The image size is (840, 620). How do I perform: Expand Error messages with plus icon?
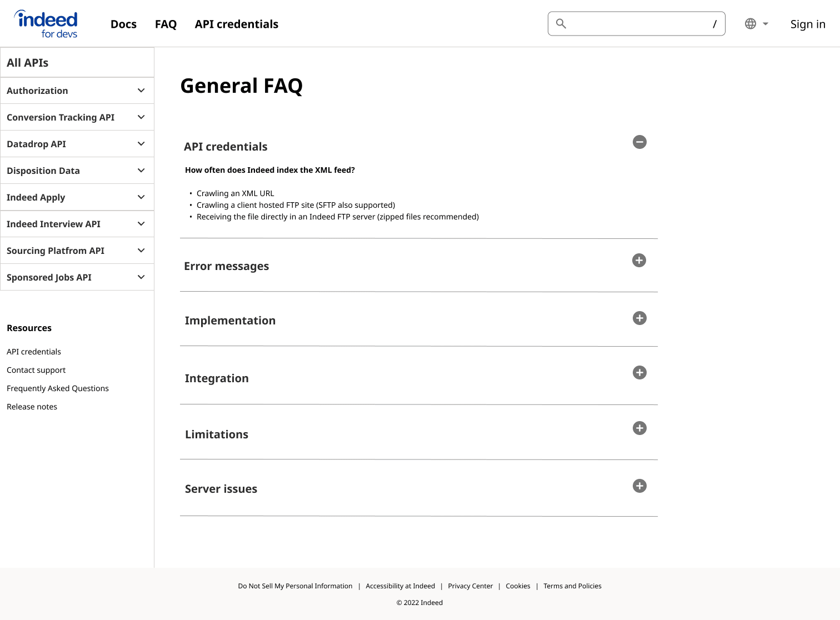point(639,261)
